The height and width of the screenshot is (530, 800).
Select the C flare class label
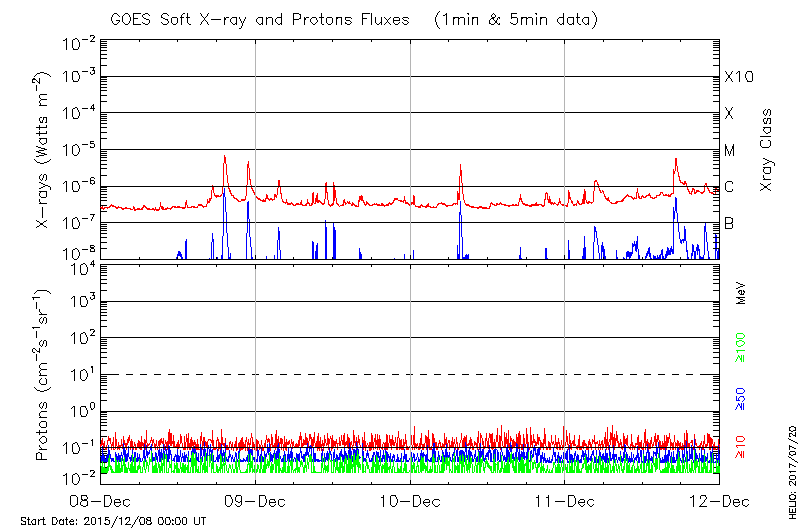point(730,187)
